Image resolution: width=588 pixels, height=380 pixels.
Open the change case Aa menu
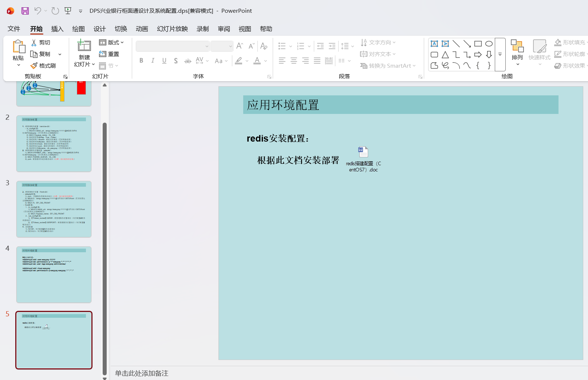(x=221, y=61)
